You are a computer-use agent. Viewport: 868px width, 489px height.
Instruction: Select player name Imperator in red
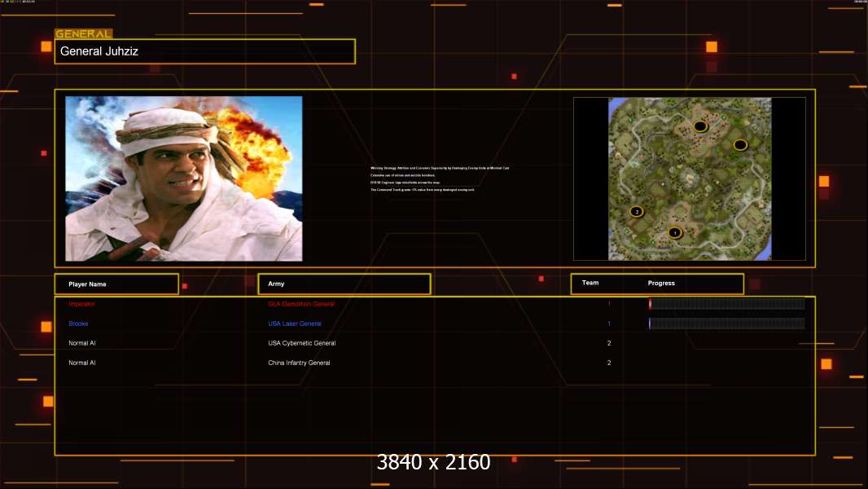coord(81,304)
